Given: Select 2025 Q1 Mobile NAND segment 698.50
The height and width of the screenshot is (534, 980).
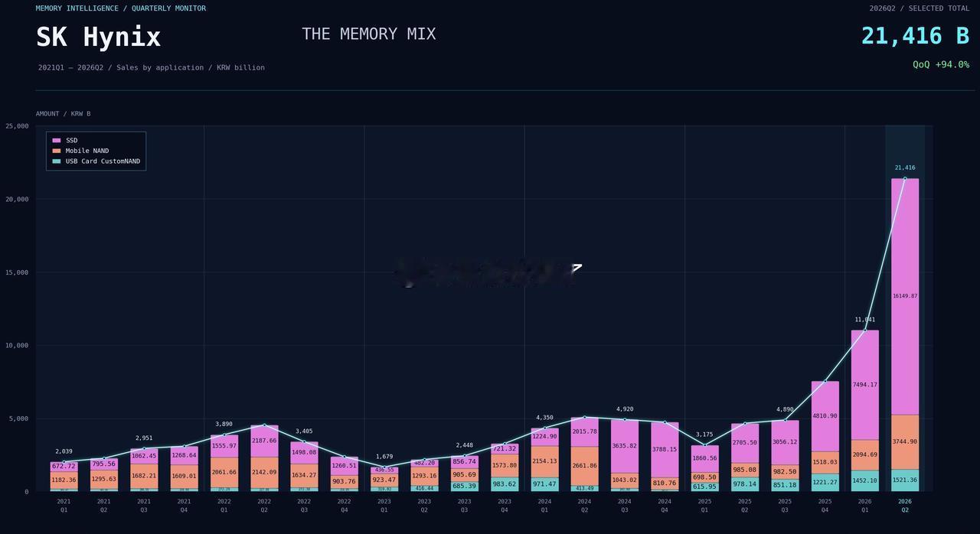Looking at the screenshot, I should 705,477.
